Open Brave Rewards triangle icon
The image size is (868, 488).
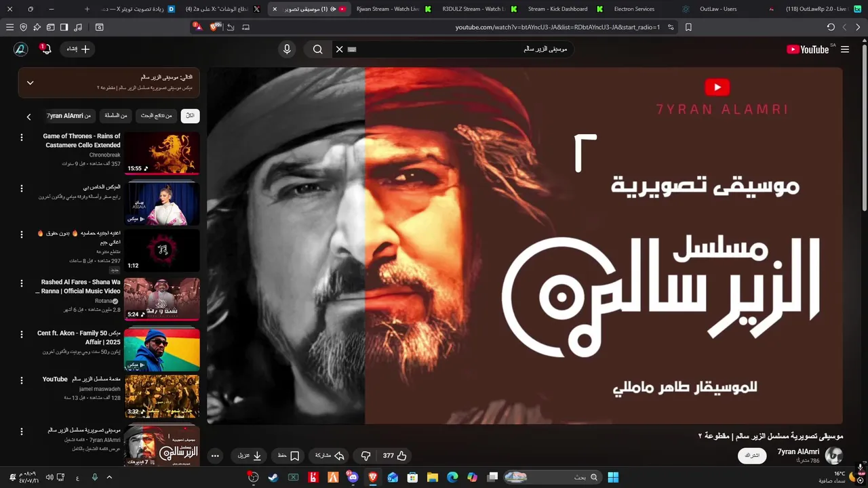197,27
